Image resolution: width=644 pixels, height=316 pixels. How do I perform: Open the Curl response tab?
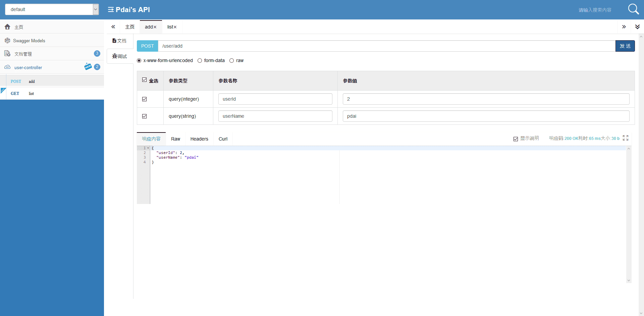tap(223, 139)
